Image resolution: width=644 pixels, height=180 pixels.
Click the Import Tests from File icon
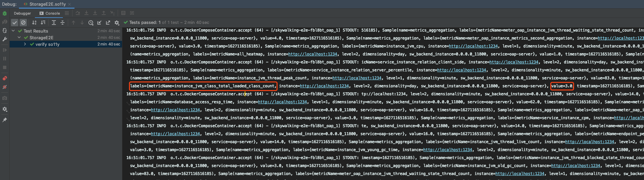point(99,23)
